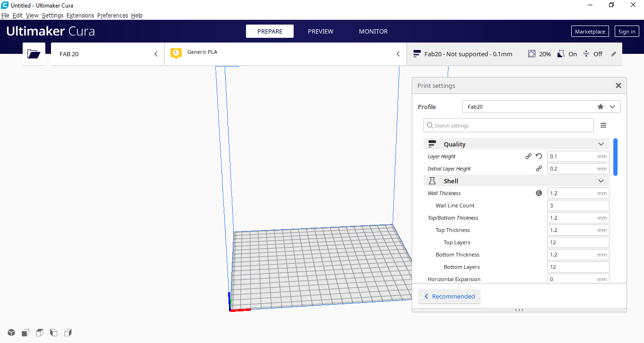Click the profile layers icon beside Fab20
The width and height of the screenshot is (644, 343).
tap(417, 54)
